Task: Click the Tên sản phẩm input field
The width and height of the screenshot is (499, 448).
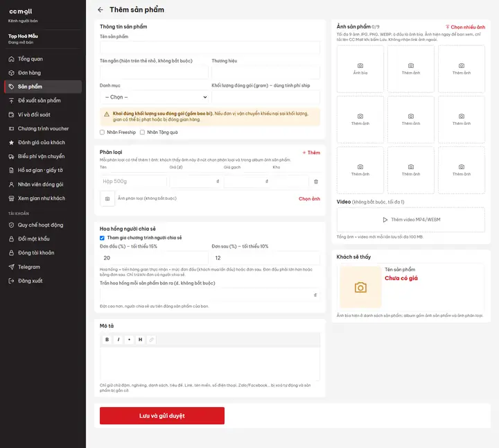Action: tap(210, 48)
